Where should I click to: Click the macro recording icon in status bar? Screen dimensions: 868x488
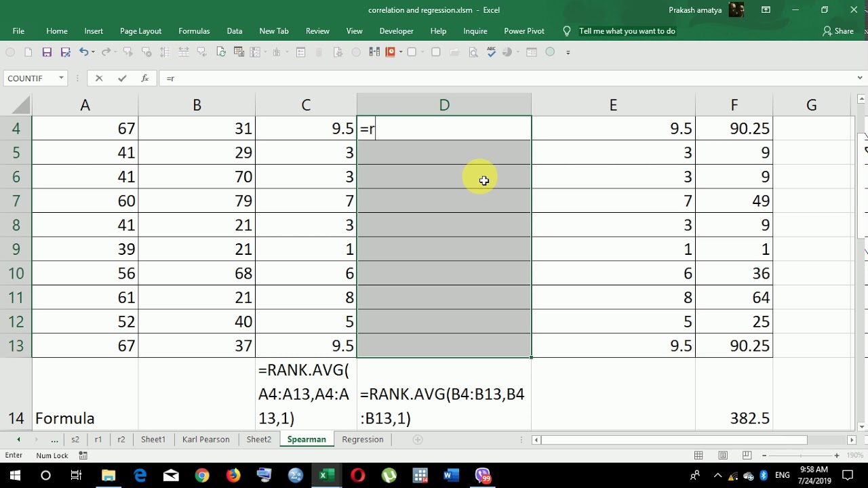point(83,455)
